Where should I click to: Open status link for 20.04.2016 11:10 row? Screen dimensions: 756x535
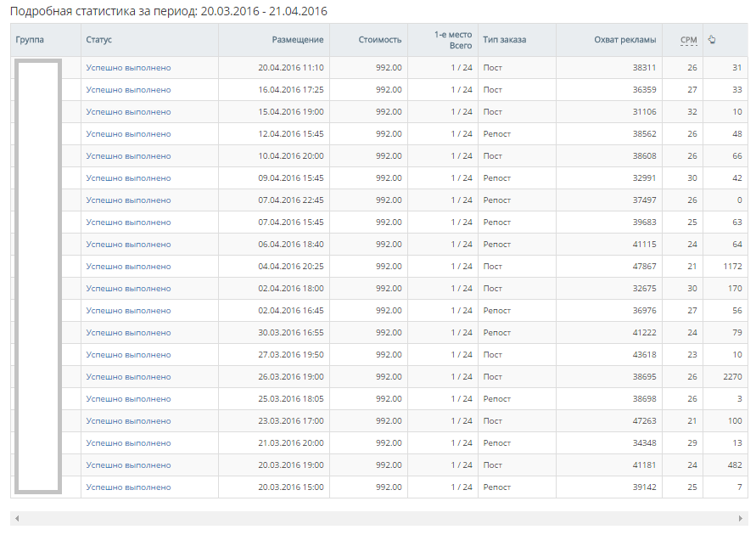tap(128, 68)
